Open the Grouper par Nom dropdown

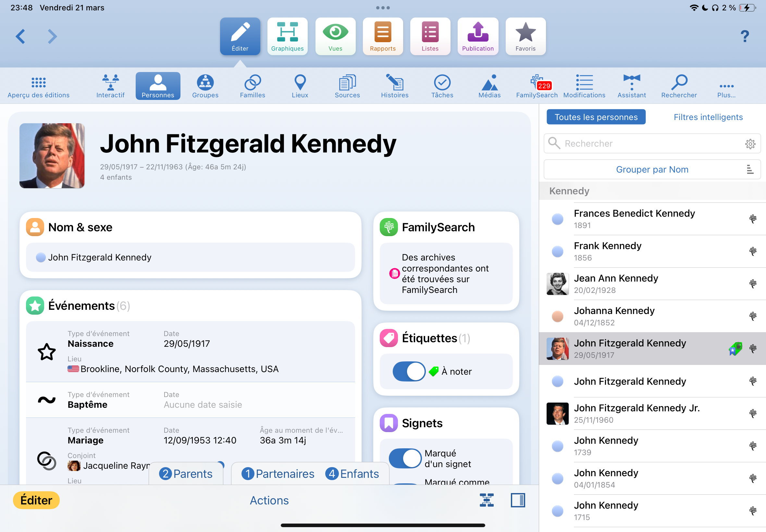pyautogui.click(x=652, y=169)
